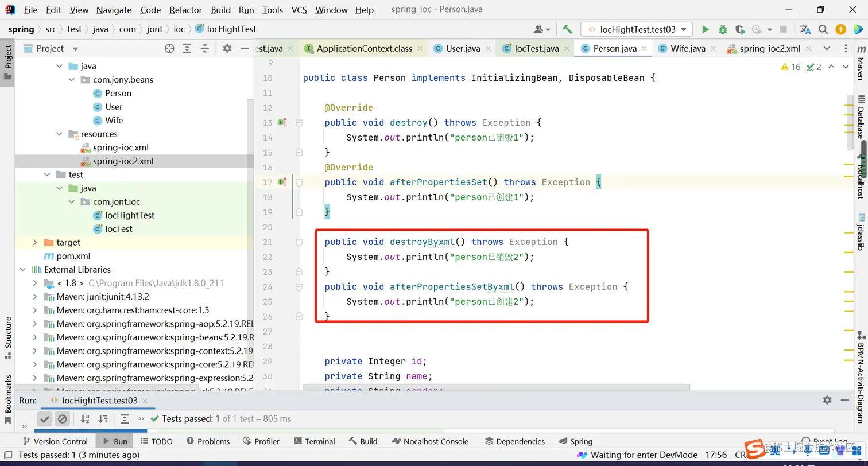The image size is (868, 466).
Task: Toggle Show Passed tests checkmark button
Action: point(45,419)
